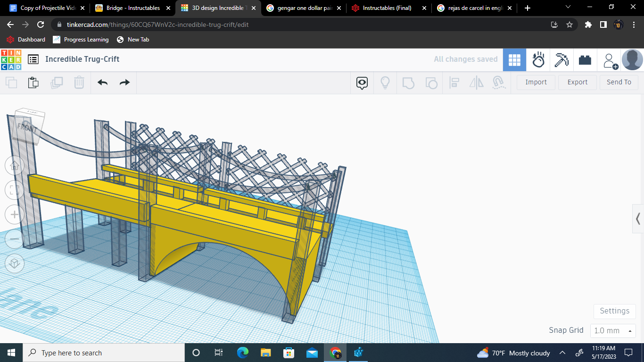Click the taskbar search field
Screen dimensions: 644x362
point(104,353)
